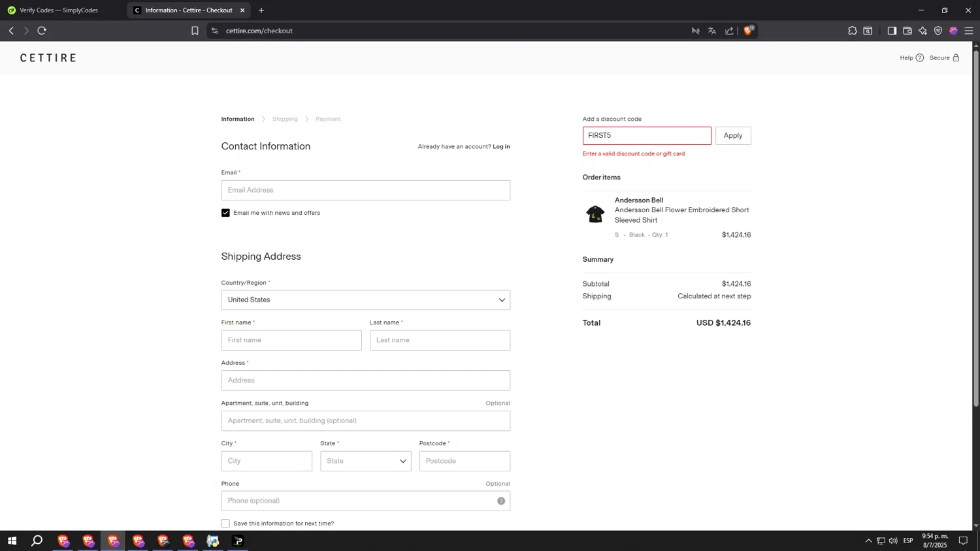Click the phone field help question icon

point(501,501)
